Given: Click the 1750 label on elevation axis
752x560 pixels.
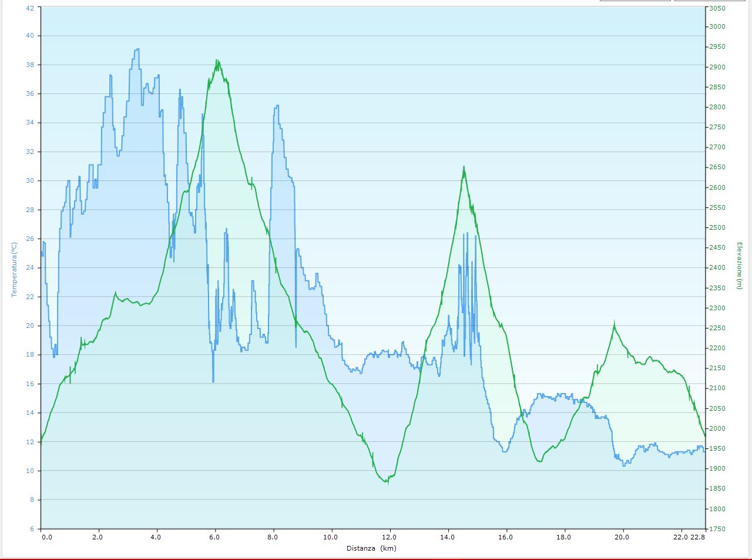Looking at the screenshot, I should (x=717, y=529).
